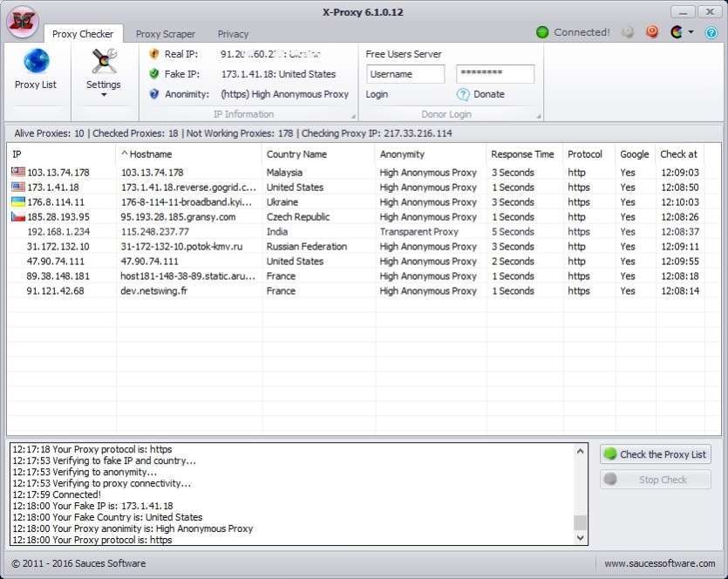Focus the password input field
The width and height of the screenshot is (728, 579).
(x=495, y=74)
